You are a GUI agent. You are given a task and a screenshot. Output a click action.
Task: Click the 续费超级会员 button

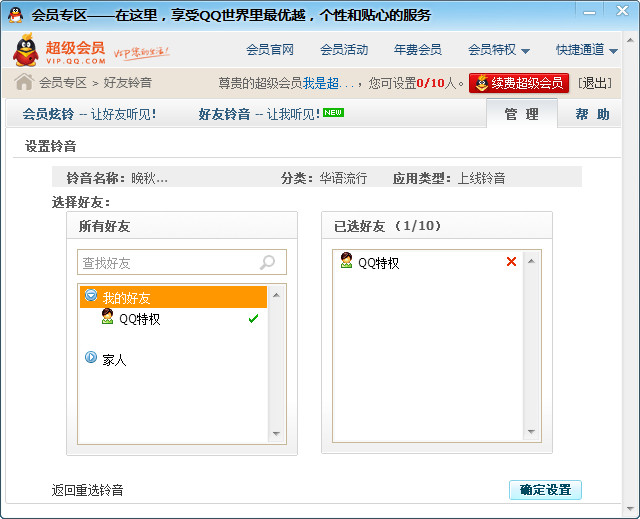pyautogui.click(x=519, y=83)
